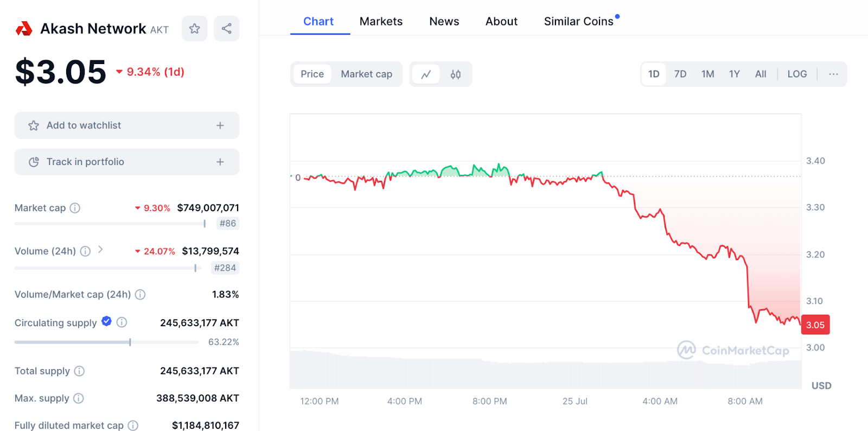
Task: Go to Similar Coins tab
Action: click(578, 22)
